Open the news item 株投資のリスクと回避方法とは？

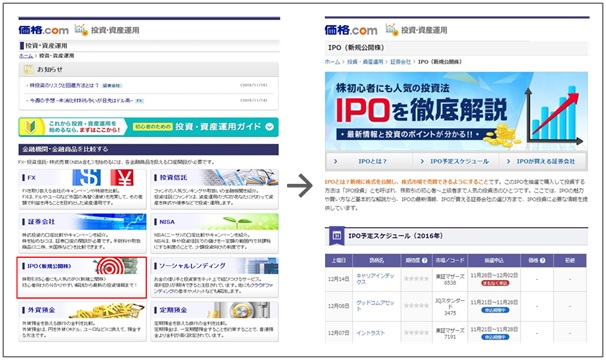tap(64, 85)
